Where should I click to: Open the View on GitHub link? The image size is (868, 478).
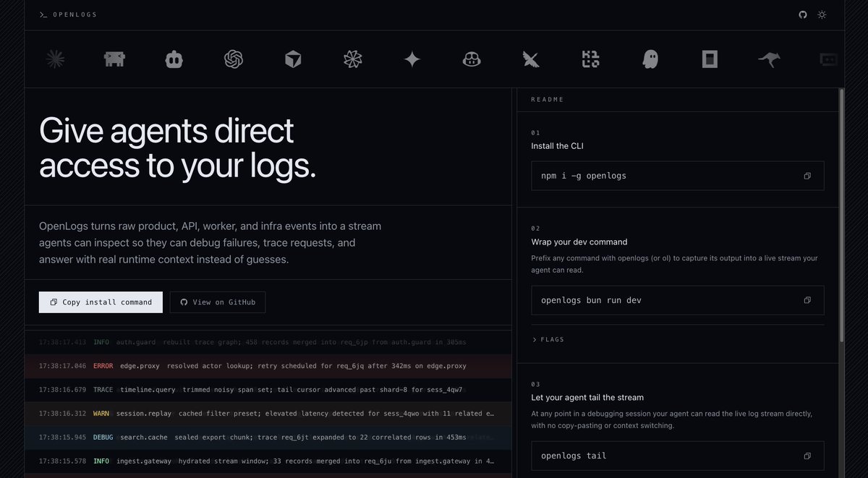[218, 302]
